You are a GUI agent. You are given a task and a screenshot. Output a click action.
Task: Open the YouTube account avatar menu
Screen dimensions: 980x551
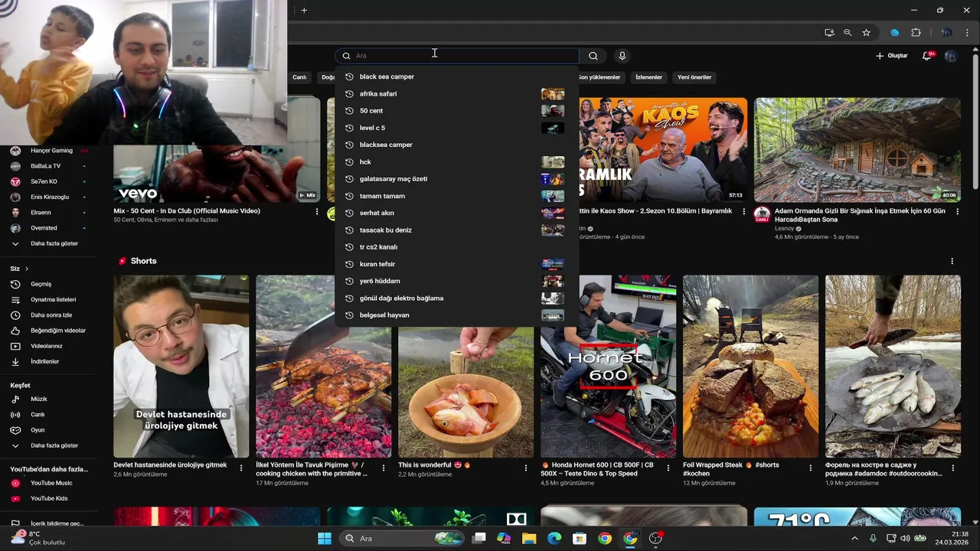coord(951,56)
